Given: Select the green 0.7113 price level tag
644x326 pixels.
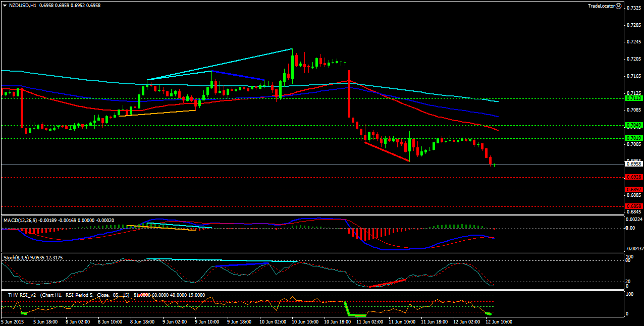Looking at the screenshot, I should tap(633, 99).
